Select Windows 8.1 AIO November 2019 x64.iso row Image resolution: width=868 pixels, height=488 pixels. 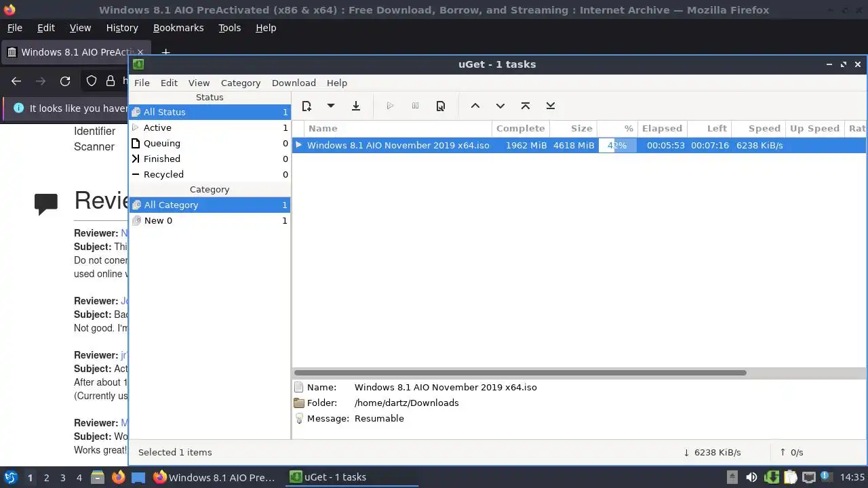coord(579,145)
